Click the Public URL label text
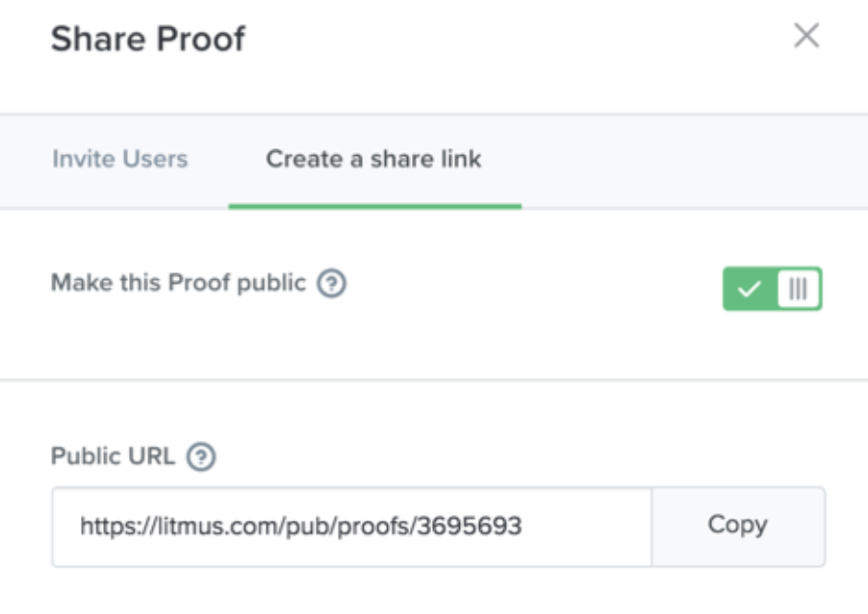The width and height of the screenshot is (868, 614). point(113,456)
